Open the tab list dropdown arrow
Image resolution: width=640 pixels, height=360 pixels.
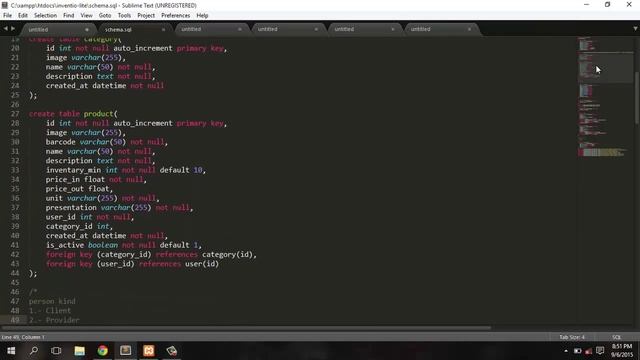click(x=635, y=29)
